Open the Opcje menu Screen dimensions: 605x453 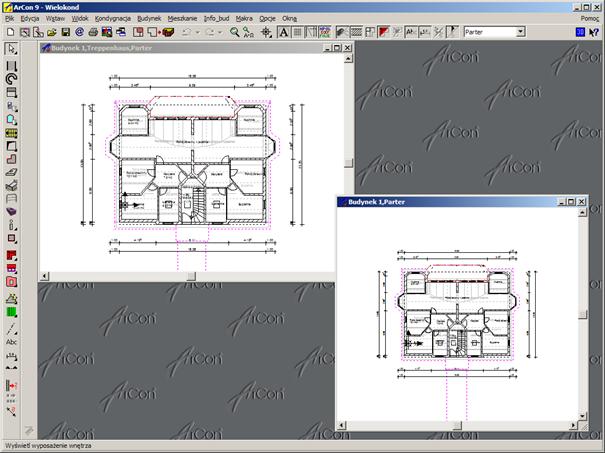click(x=267, y=18)
